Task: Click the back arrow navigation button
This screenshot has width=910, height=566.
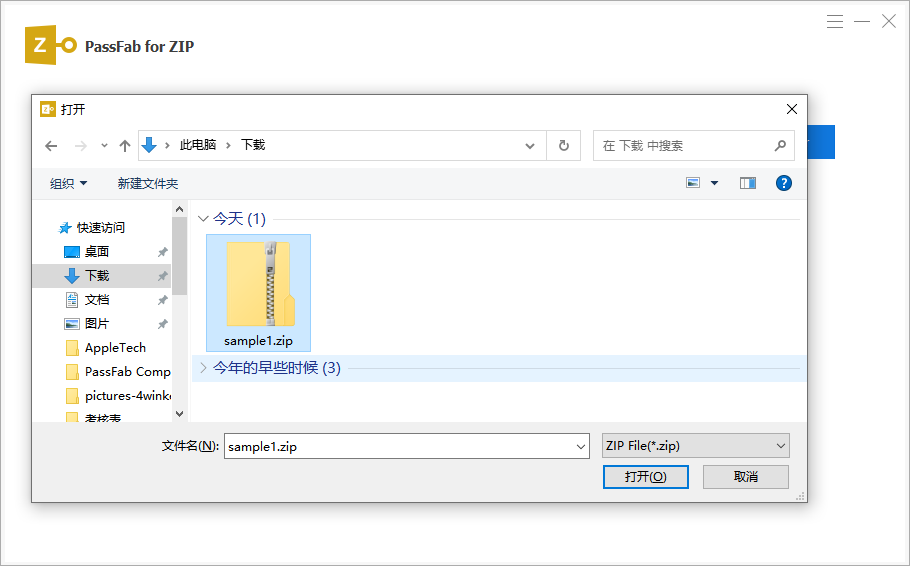Action: [51, 146]
